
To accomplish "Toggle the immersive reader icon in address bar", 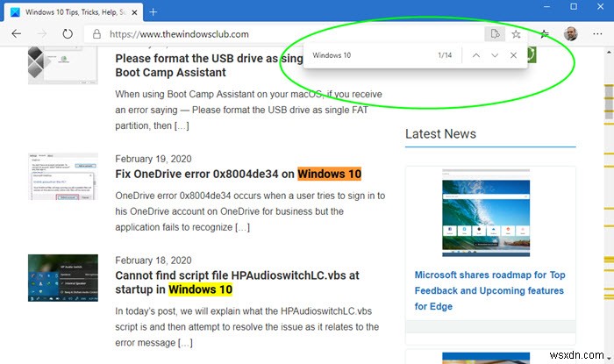I will [495, 34].
